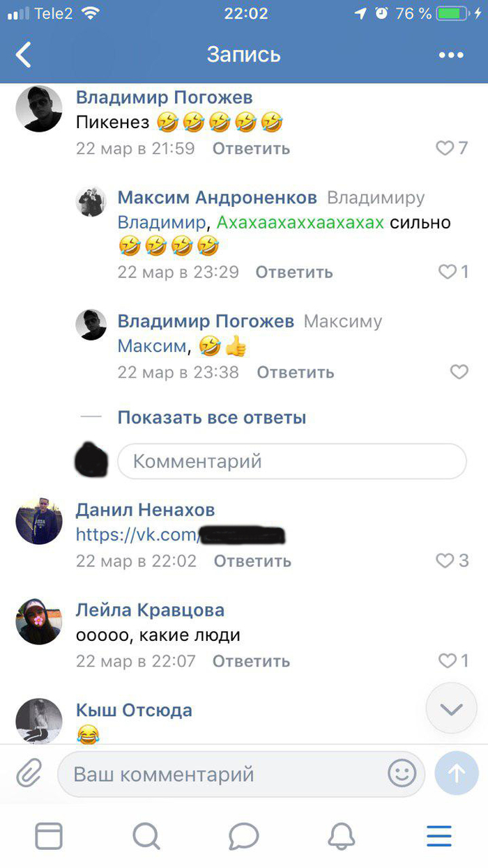This screenshot has height=868, width=488.
Task: Switch to the news feed tab
Action: click(49, 836)
